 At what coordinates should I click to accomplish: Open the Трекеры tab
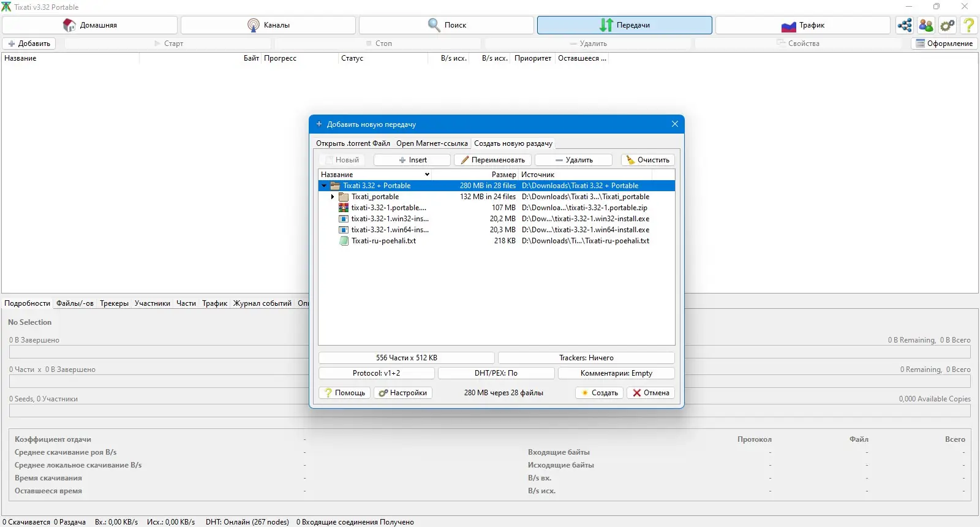pyautogui.click(x=115, y=303)
